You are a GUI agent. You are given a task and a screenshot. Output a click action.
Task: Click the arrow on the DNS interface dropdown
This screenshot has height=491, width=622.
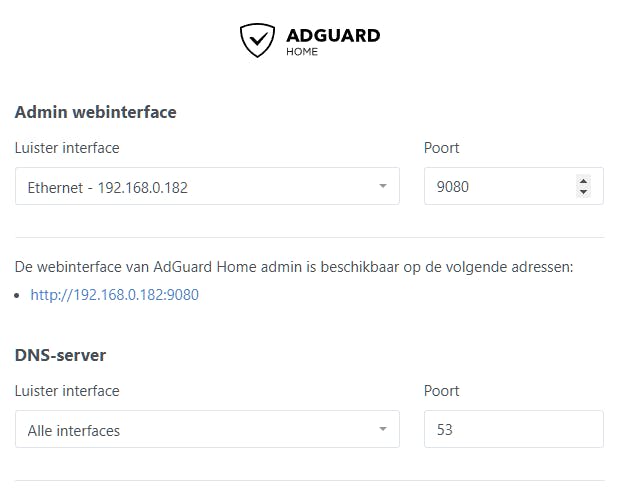click(382, 430)
